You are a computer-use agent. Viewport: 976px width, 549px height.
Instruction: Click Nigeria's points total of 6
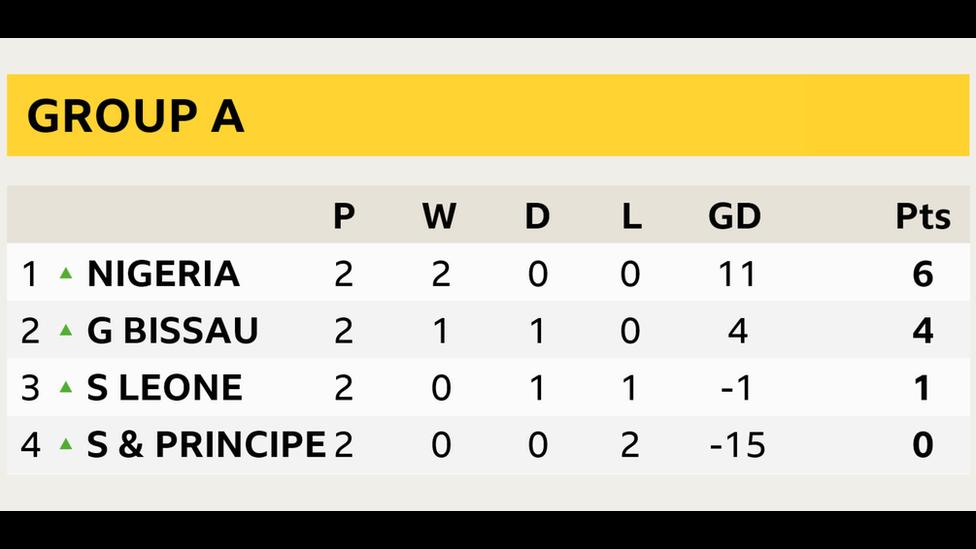point(922,273)
